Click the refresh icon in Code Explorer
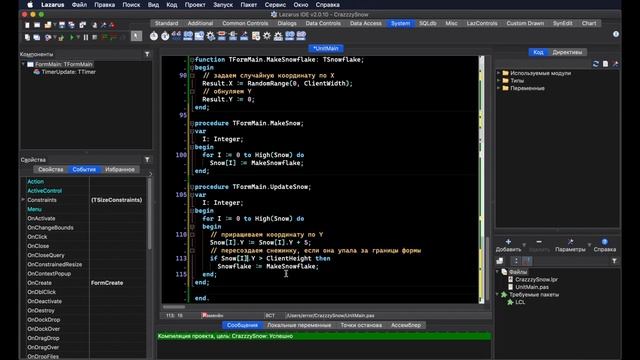 596,64
